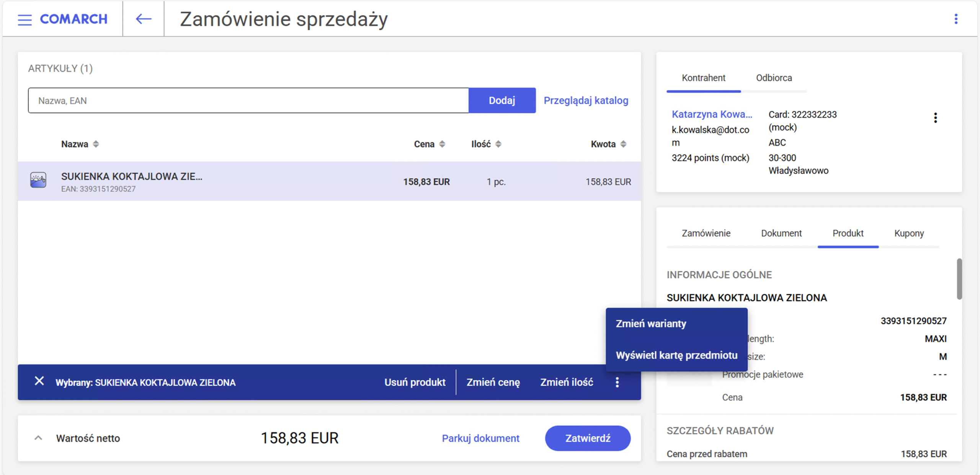This screenshot has height=475, width=980.
Task: Switch to the Kontrahent tab
Action: 703,78
